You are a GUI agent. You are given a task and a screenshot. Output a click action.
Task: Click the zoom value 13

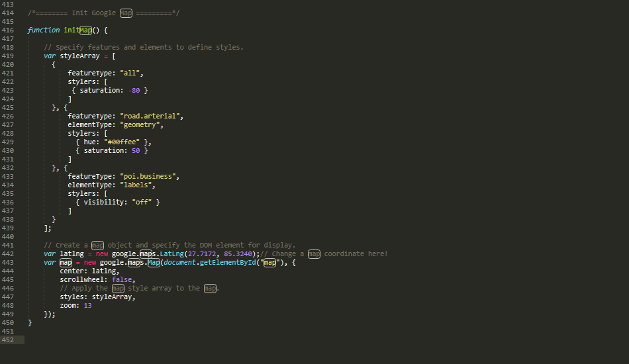(x=87, y=306)
